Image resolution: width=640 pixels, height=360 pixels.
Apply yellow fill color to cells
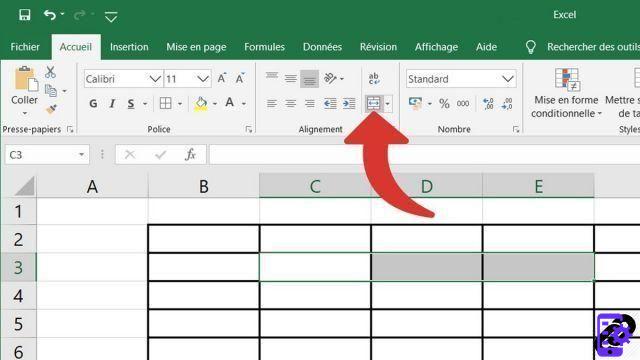click(x=200, y=104)
